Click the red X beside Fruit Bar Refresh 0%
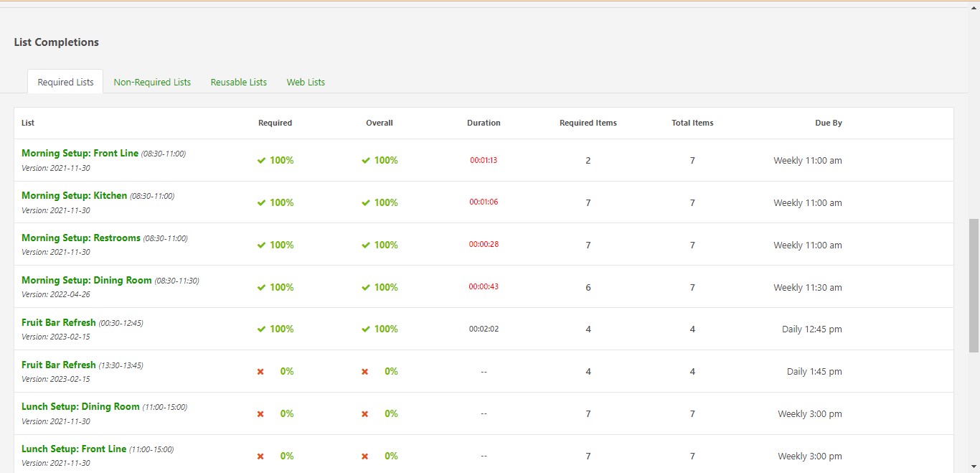This screenshot has height=473, width=980. click(x=260, y=372)
